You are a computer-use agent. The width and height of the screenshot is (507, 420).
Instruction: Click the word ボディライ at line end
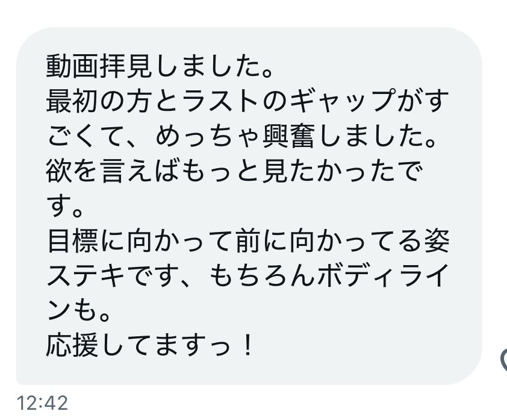pos(383,276)
